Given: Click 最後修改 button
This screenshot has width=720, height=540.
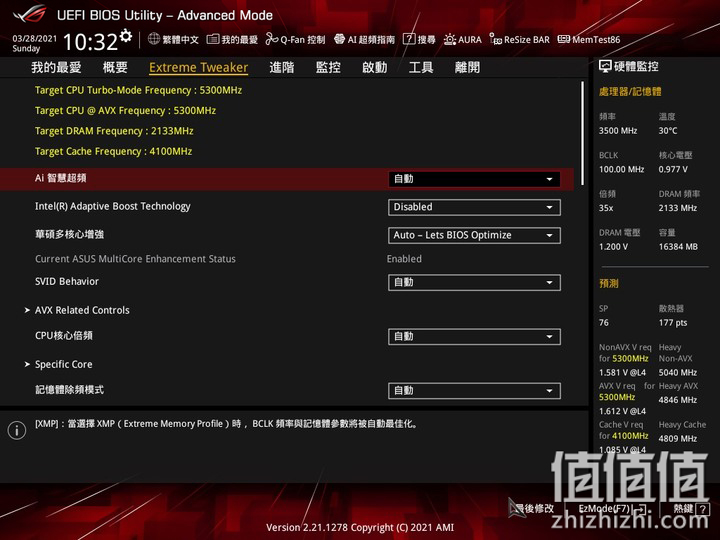Looking at the screenshot, I should (535, 509).
